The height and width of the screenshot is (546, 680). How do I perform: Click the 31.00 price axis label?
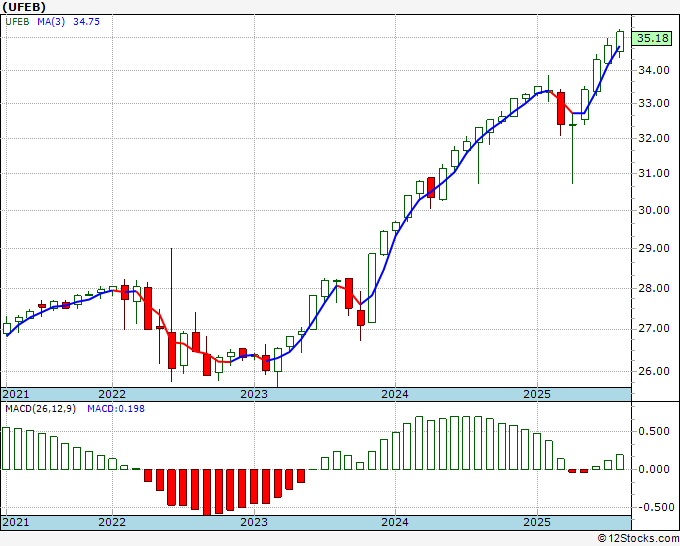[654, 173]
